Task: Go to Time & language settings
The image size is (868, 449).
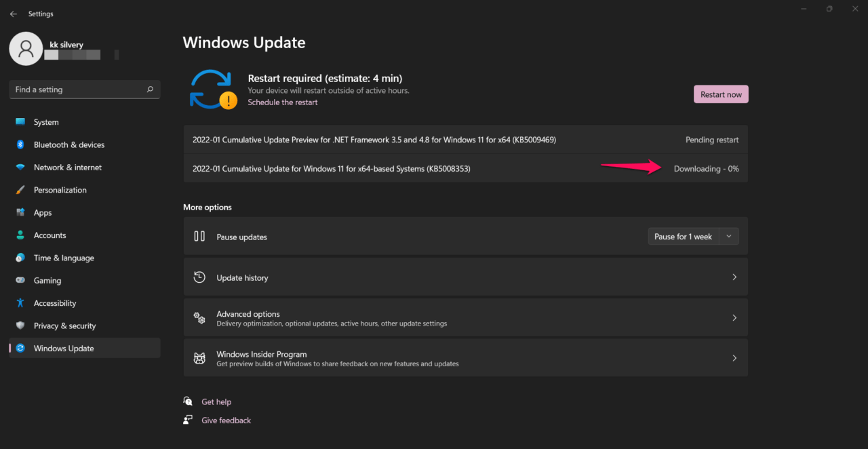Action: pos(64,258)
